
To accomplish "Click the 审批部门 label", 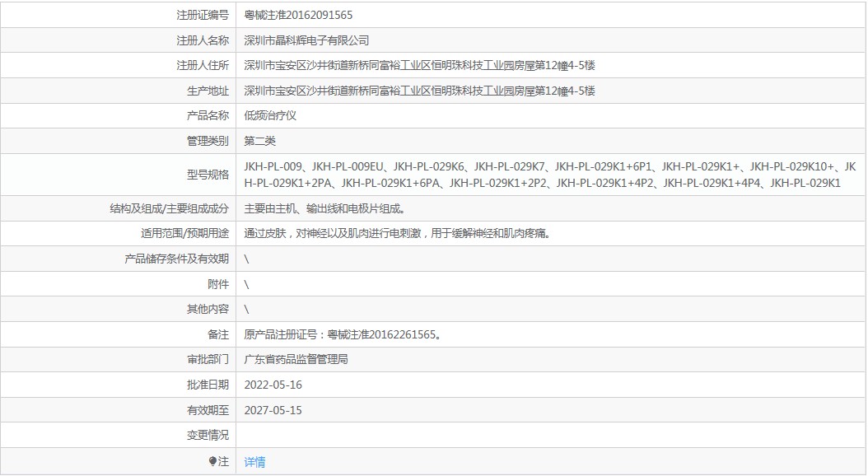I will coord(208,359).
